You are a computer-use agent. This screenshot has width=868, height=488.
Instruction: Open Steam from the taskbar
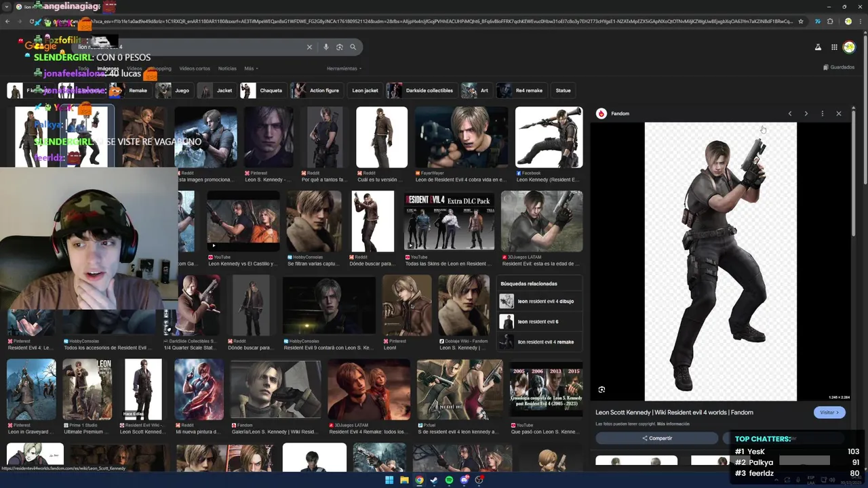pyautogui.click(x=434, y=480)
